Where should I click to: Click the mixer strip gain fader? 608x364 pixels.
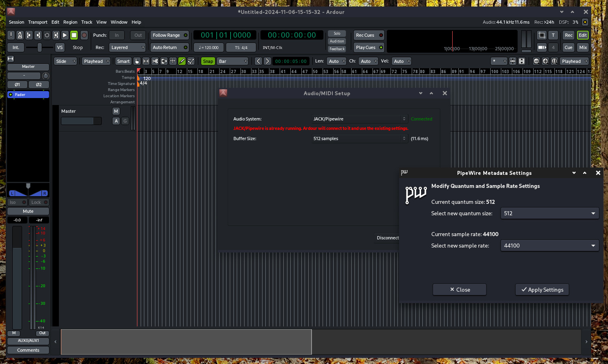pos(17,277)
